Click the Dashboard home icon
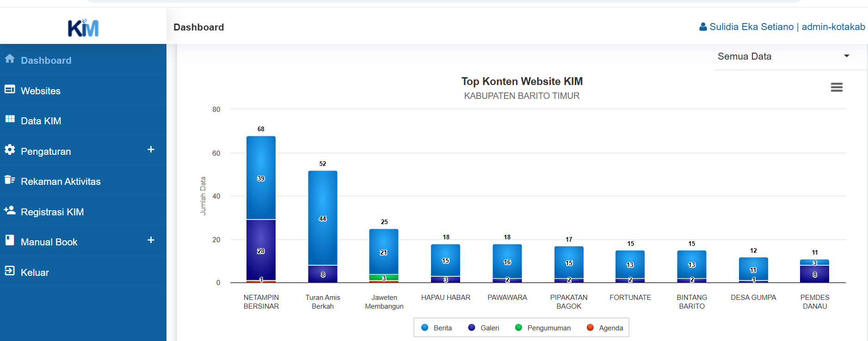Screen dimensions: 868x341 tap(10, 59)
